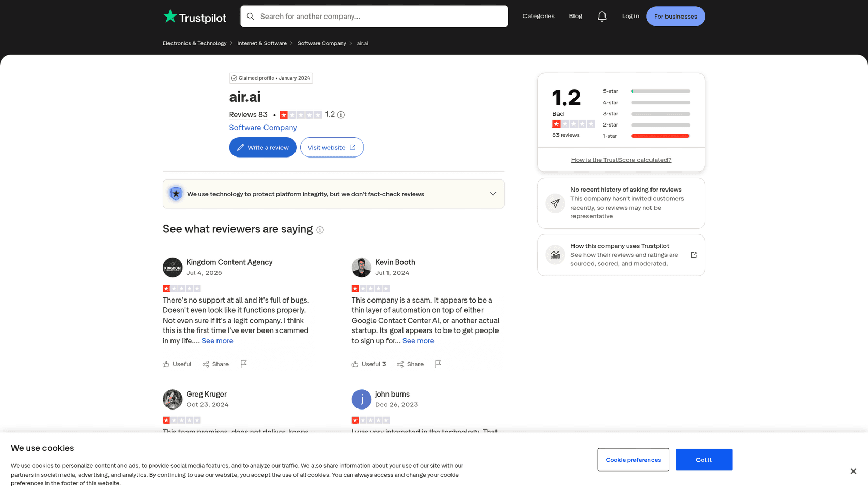The width and height of the screenshot is (868, 488).
Task: Click the 'Dec 26, 2023' review date
Action: 396,405
